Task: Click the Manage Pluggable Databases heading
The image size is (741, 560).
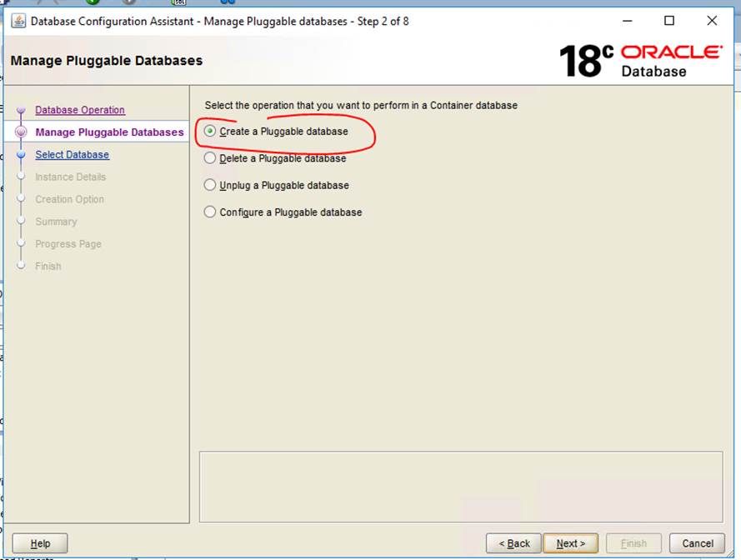Action: coord(107,61)
